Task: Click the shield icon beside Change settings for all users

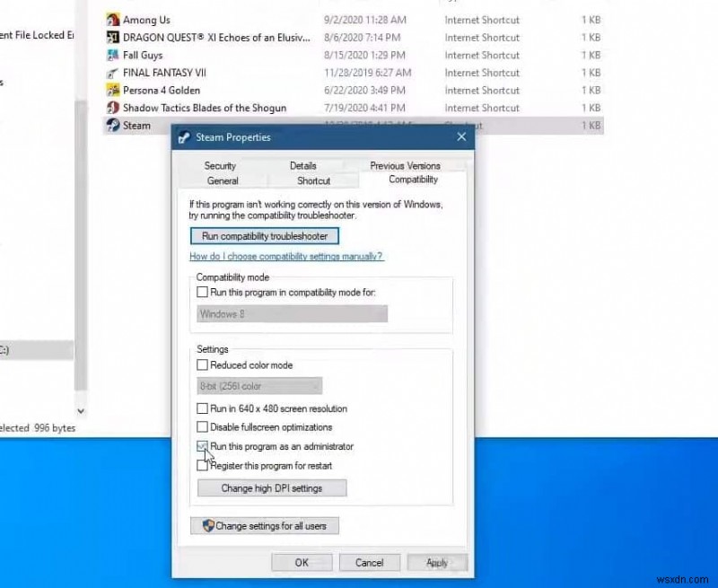Action: point(207,526)
